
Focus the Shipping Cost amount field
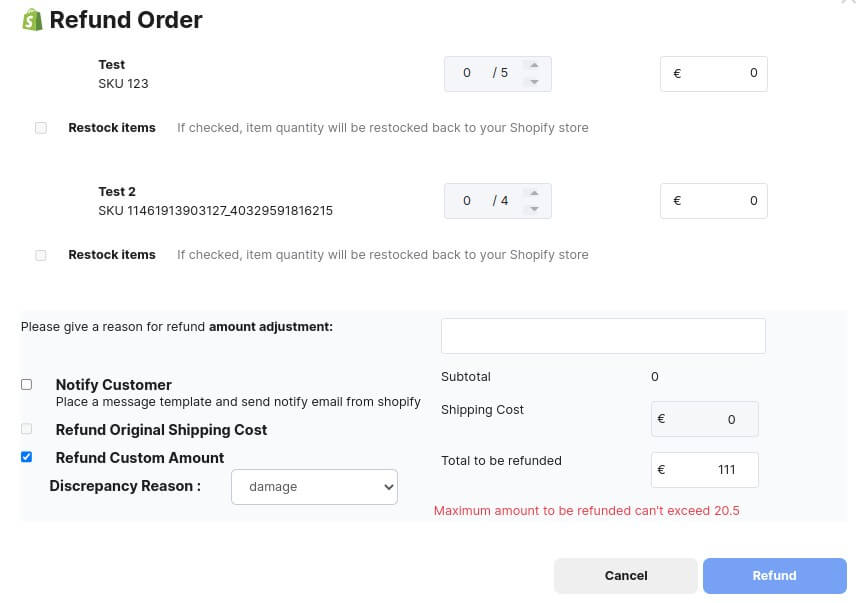(x=705, y=419)
